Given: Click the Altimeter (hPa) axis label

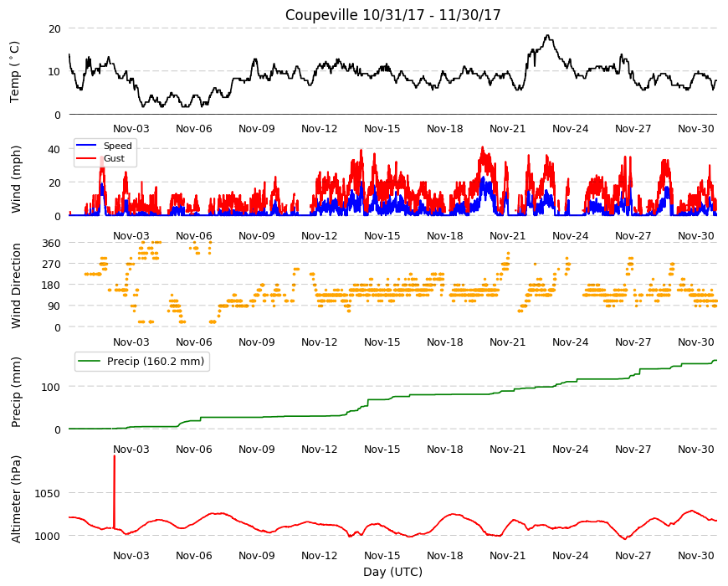Looking at the screenshot, I should point(16,499).
